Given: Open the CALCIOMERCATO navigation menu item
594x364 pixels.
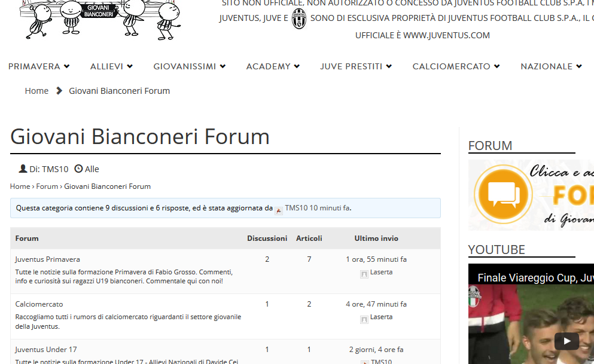Looking at the screenshot, I should pyautogui.click(x=451, y=66).
